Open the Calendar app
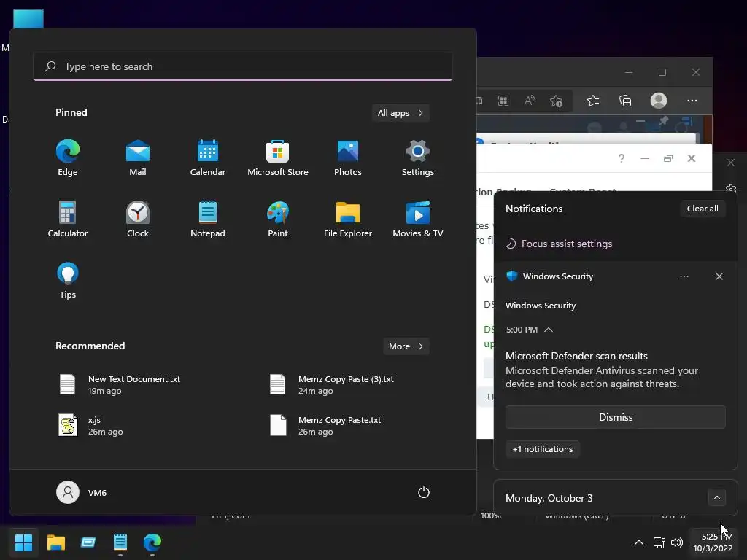Screen dimensions: 747x560 pos(208,158)
